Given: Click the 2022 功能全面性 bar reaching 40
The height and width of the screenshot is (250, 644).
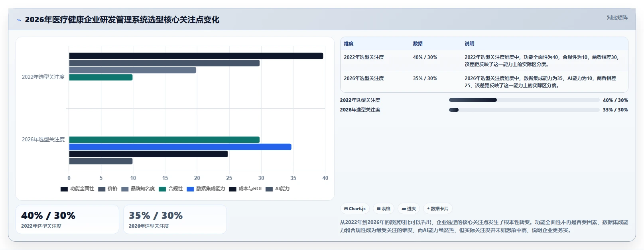Looking at the screenshot, I should (x=196, y=56).
